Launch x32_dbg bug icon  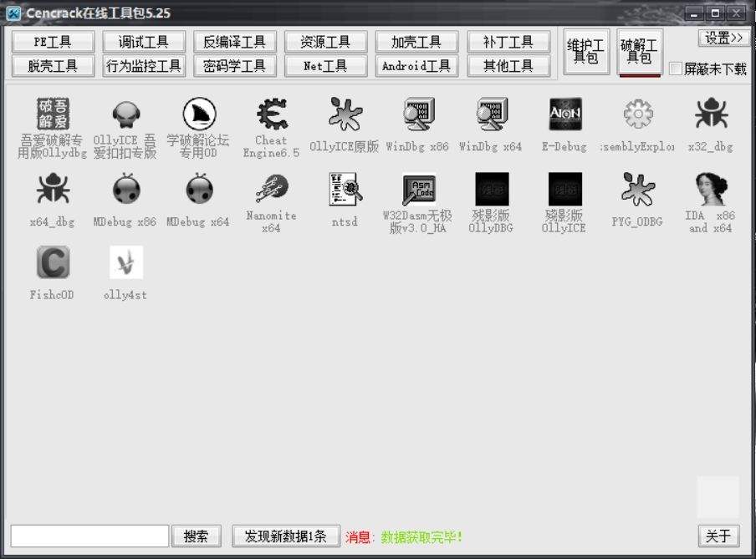point(711,114)
